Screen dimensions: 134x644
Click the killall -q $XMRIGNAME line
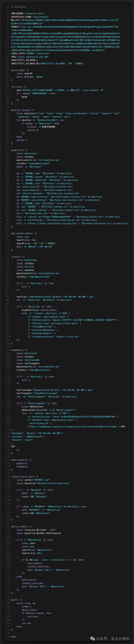(x=41, y=127)
